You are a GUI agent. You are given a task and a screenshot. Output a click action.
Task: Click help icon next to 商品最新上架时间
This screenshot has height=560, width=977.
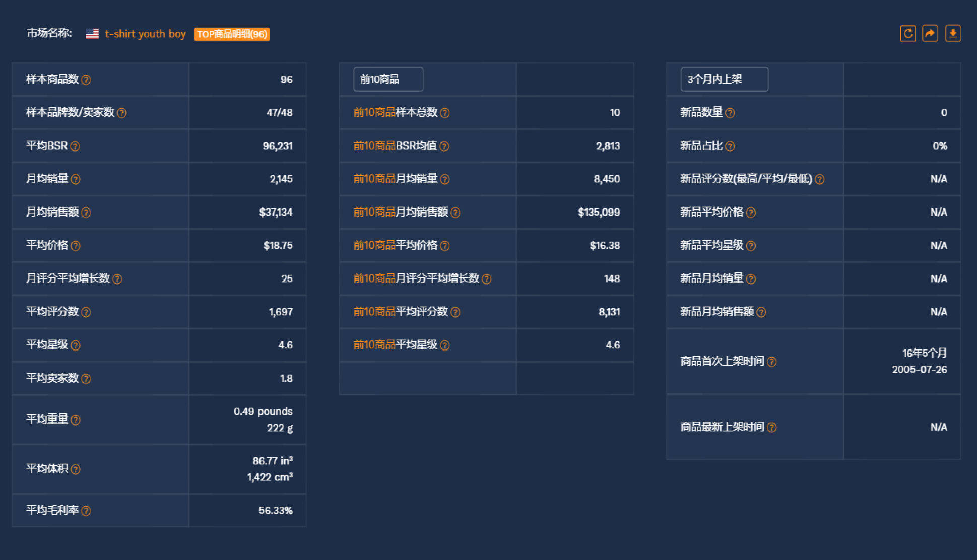point(772,427)
